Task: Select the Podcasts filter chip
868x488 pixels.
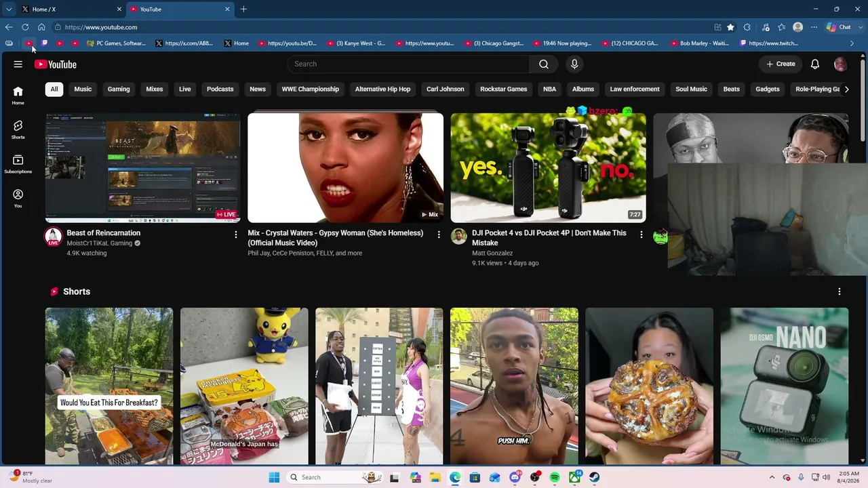Action: [x=220, y=89]
